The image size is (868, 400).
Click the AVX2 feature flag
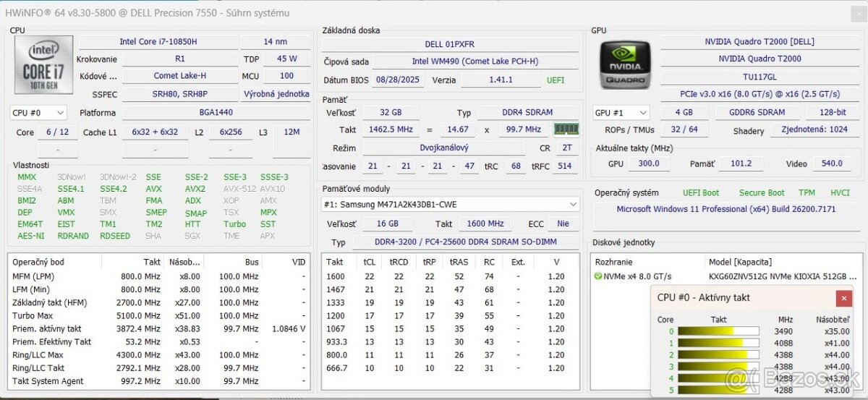195,189
